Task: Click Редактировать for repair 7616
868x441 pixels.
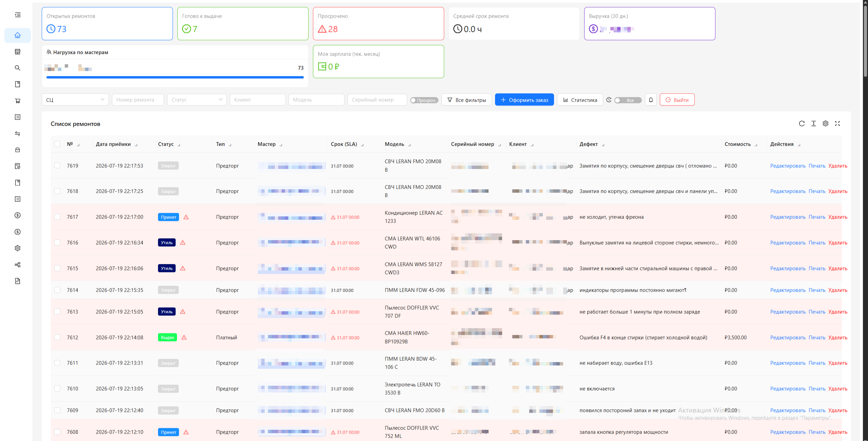Action: pyautogui.click(x=788, y=243)
